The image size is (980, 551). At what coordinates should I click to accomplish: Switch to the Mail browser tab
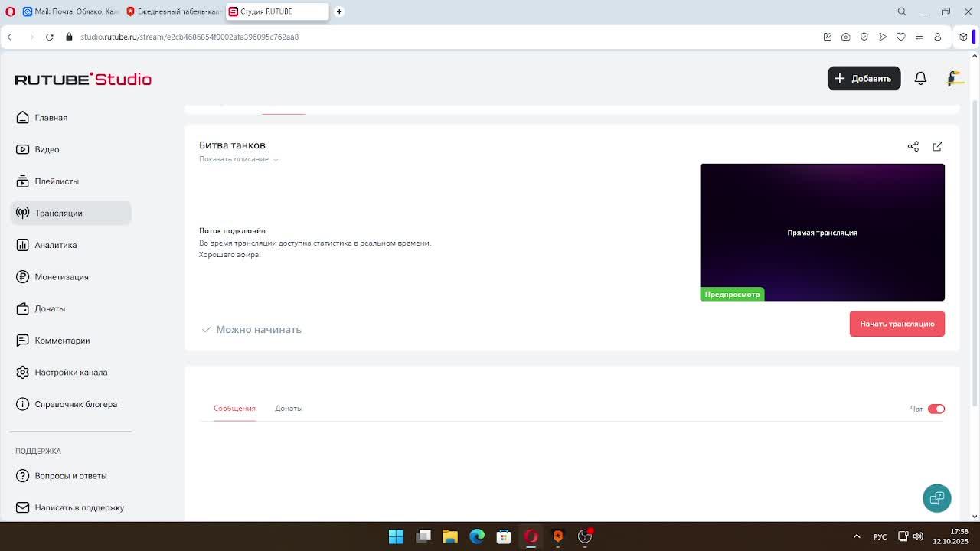70,11
